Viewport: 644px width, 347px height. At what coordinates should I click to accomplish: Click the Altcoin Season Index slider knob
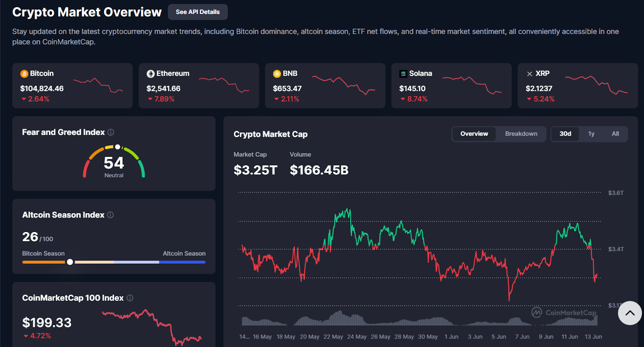[x=70, y=262]
